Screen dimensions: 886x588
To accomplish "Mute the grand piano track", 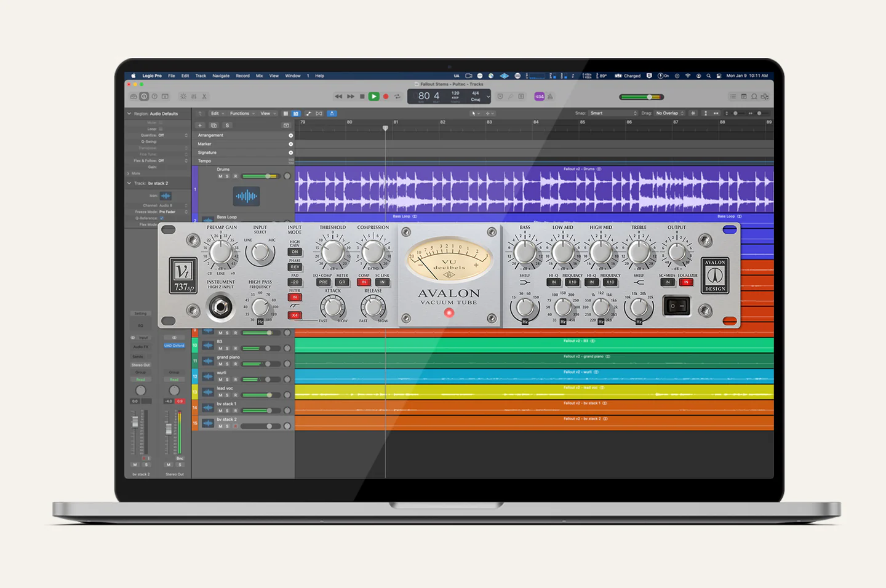I will tap(220, 364).
